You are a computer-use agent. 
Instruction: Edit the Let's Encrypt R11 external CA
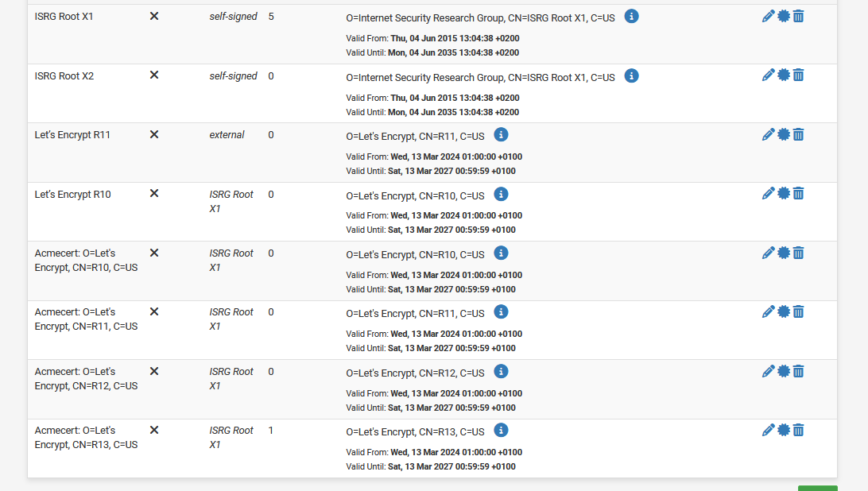tap(768, 134)
